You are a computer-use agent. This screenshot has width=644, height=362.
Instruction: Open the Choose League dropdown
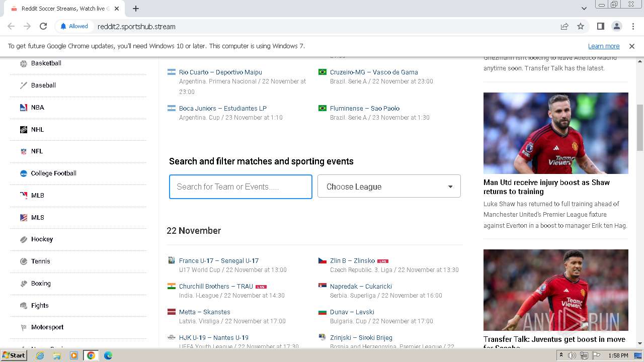pyautogui.click(x=389, y=187)
